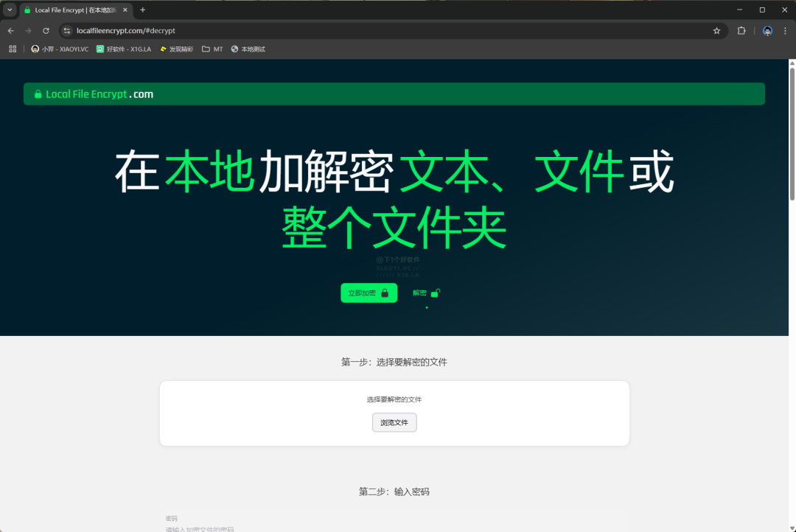Open the 发现精彩 bookmark
796x532 pixels.
tap(176, 49)
